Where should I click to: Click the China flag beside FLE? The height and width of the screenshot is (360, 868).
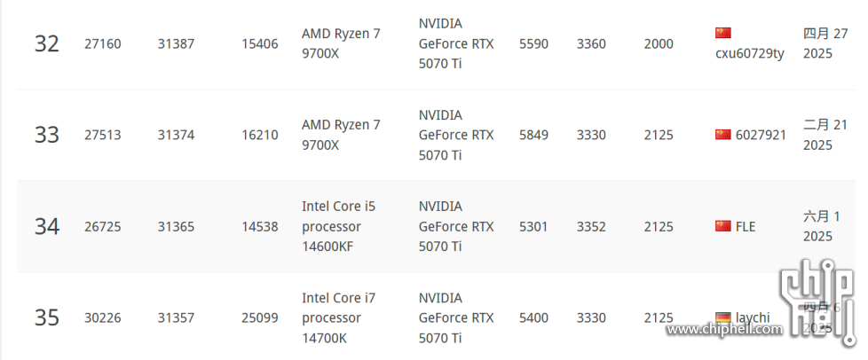723,226
